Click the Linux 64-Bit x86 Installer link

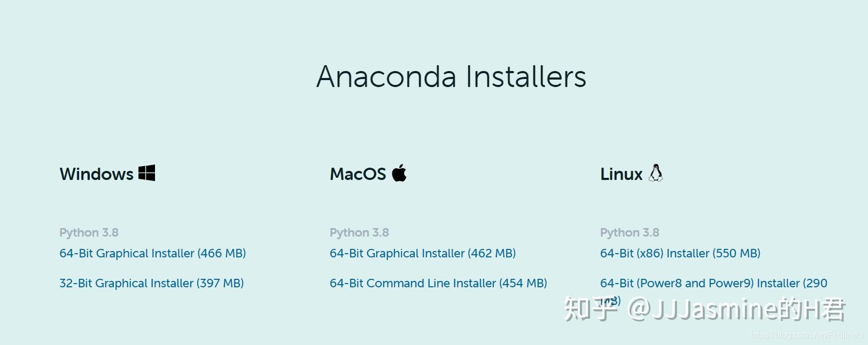[680, 253]
